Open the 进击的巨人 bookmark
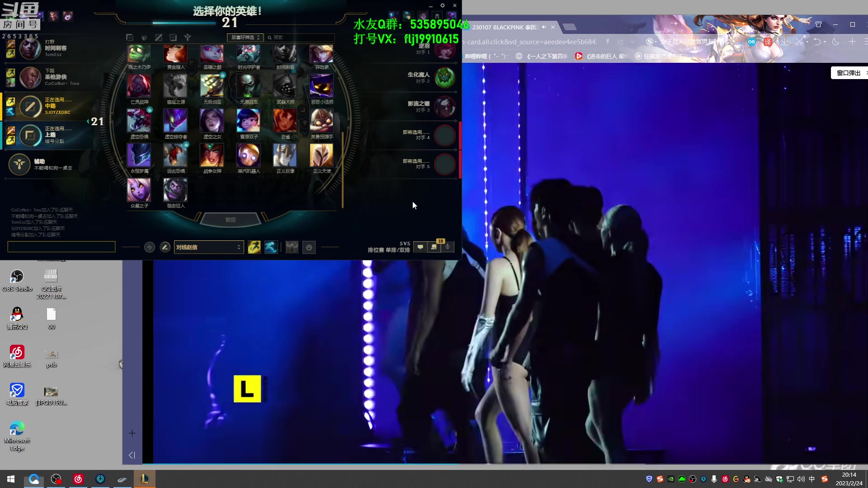Viewport: 868px width, 488px height. click(602, 56)
